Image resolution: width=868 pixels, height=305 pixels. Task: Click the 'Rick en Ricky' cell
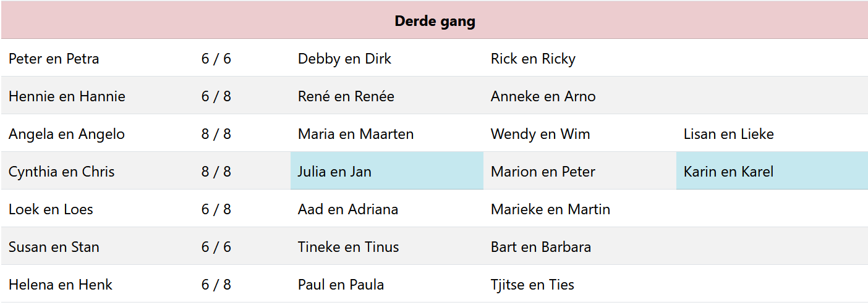click(x=533, y=59)
